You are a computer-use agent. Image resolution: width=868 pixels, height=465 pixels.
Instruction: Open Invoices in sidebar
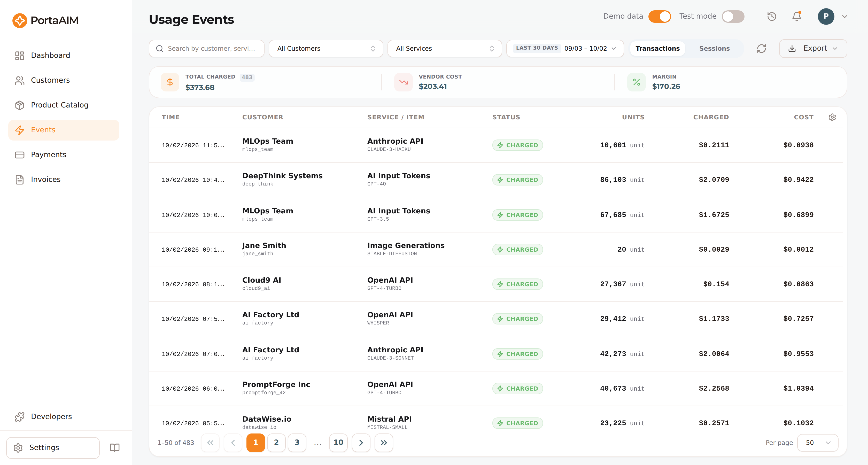click(64, 179)
